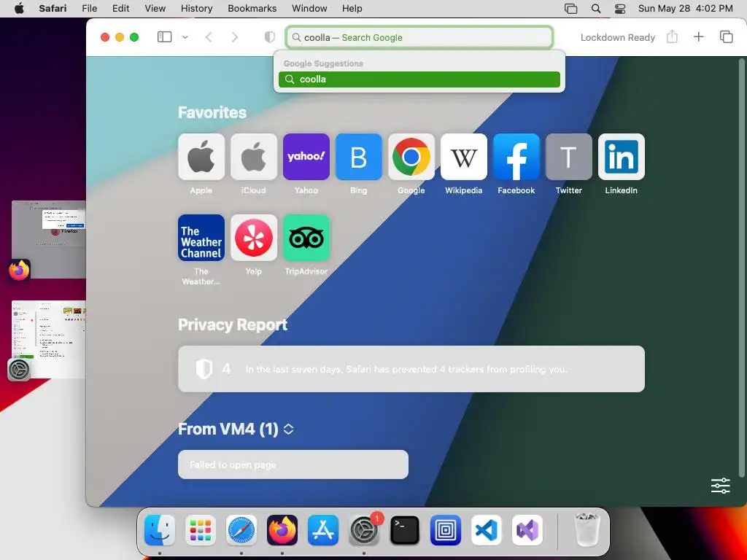Go forward to next page
The image size is (747, 560).
pos(234,37)
